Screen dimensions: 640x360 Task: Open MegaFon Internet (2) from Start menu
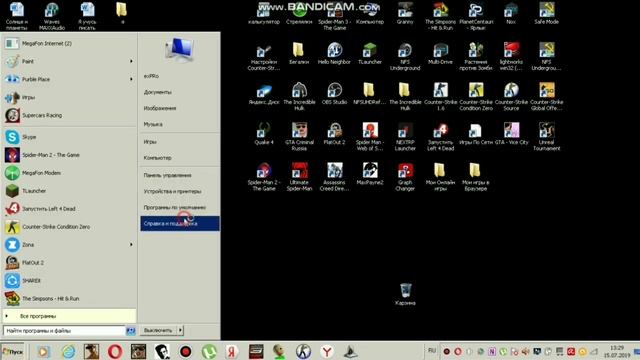coord(69,44)
